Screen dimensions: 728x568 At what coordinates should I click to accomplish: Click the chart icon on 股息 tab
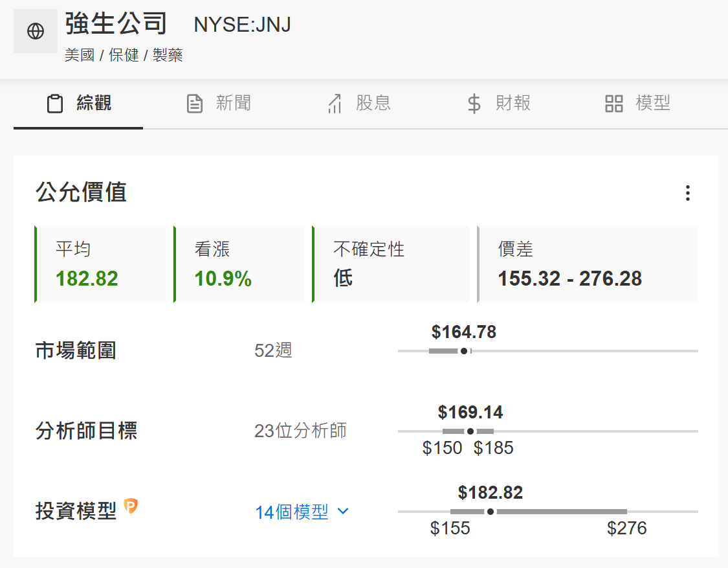click(x=335, y=104)
